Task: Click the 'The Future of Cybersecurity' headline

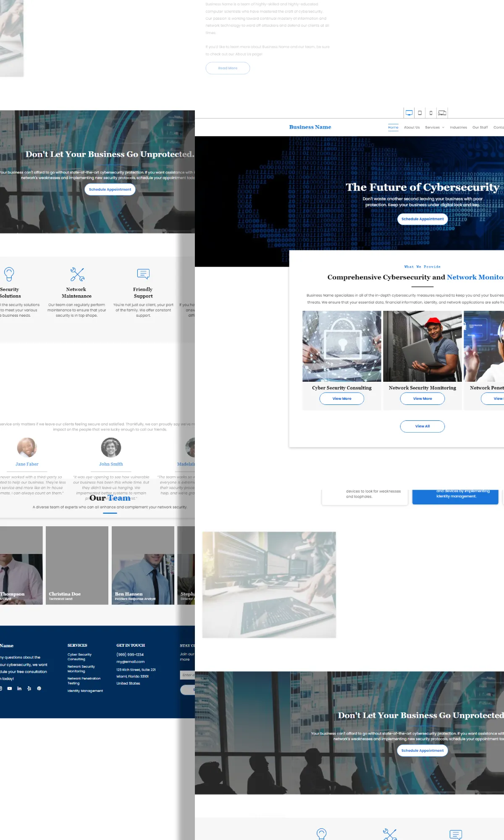Action: pos(423,187)
